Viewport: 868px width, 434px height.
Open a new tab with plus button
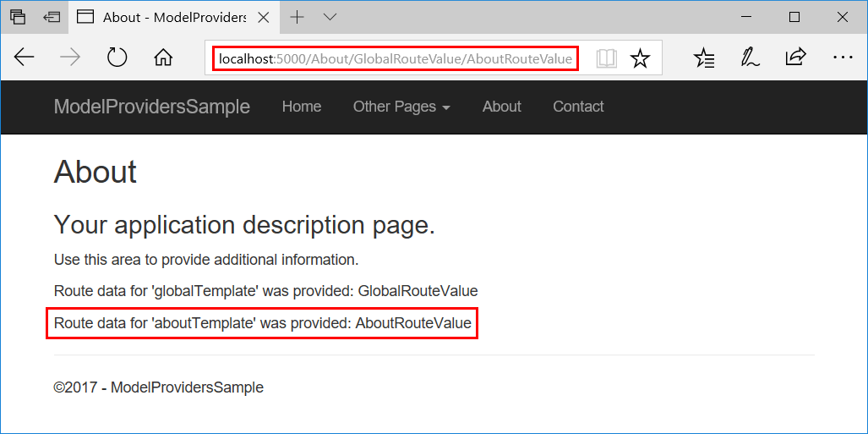[298, 17]
